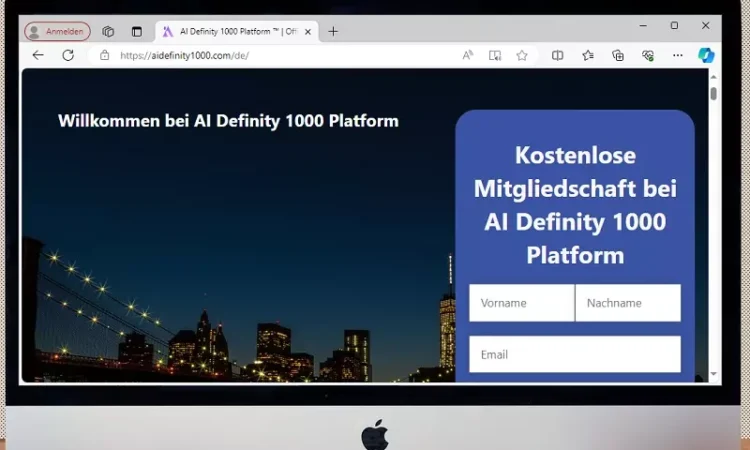The image size is (750, 450).
Task: Open Browser essentials heart icon
Action: pyautogui.click(x=648, y=55)
